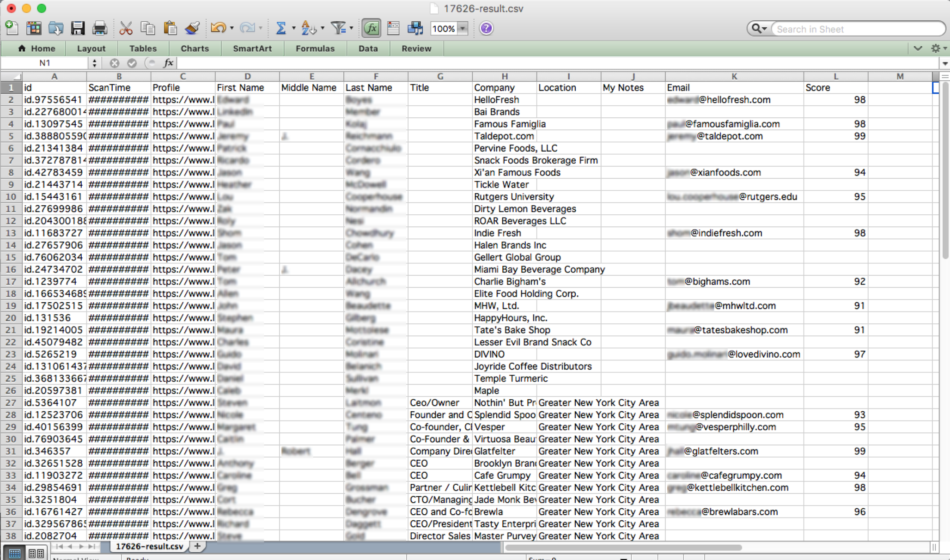The width and height of the screenshot is (950, 560).
Task: Copy using the Copy toolbar icon
Action: tap(148, 28)
